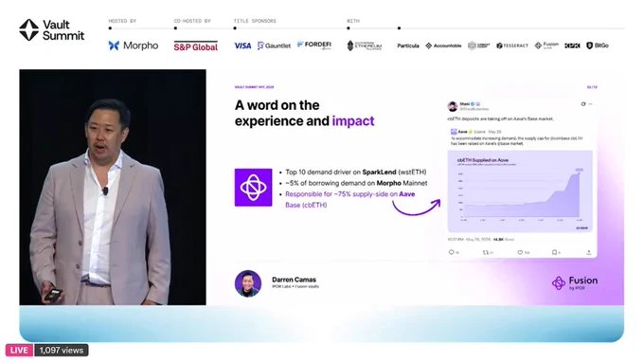Click the purple Fusion atom icon tile

tap(253, 188)
